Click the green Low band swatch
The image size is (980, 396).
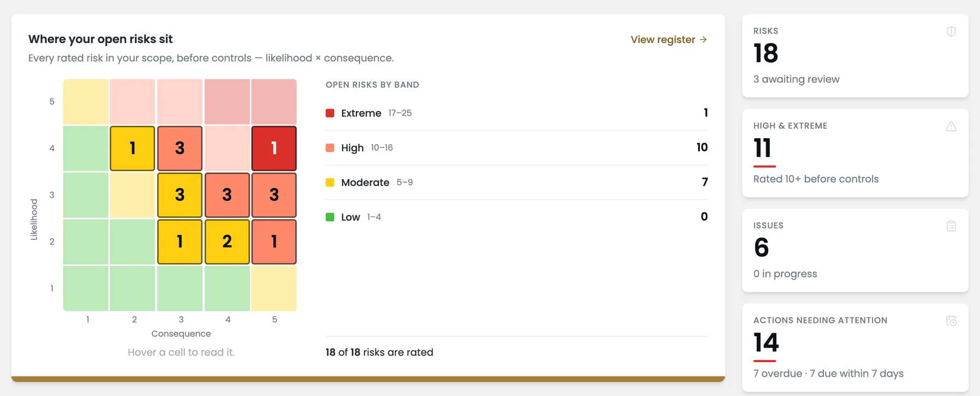pos(330,217)
